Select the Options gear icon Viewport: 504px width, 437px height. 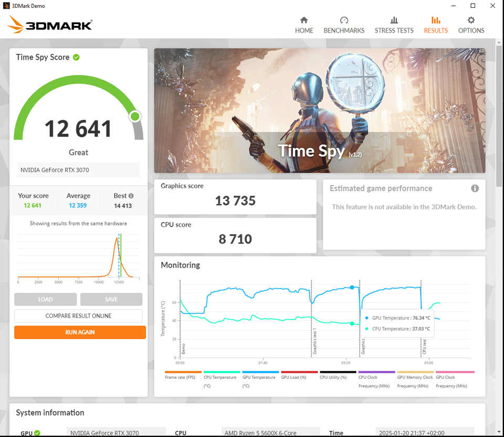coord(471,20)
